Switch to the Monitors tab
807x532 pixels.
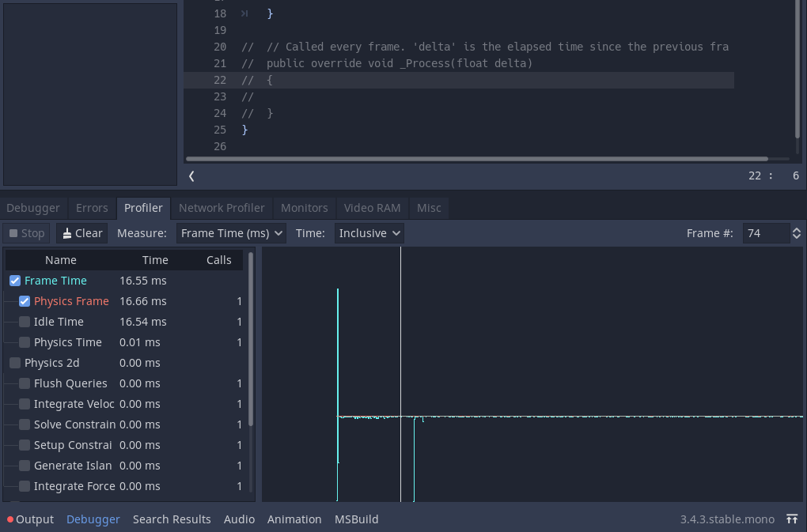(304, 208)
